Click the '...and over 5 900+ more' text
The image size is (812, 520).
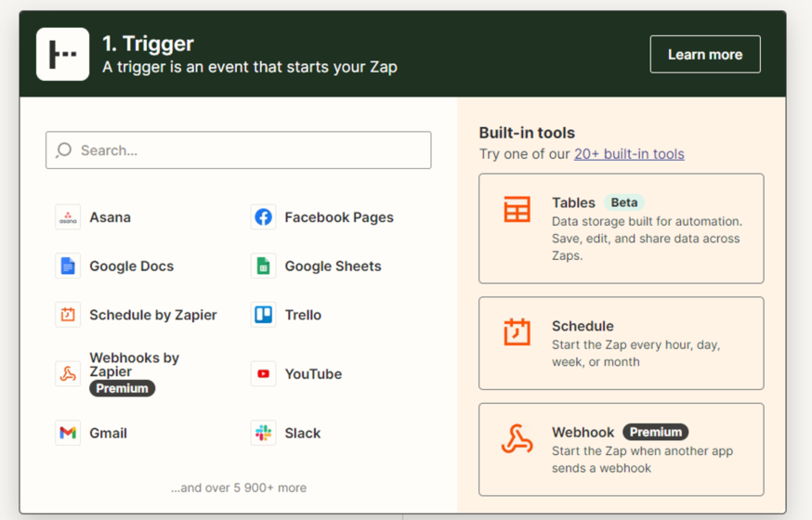239,487
